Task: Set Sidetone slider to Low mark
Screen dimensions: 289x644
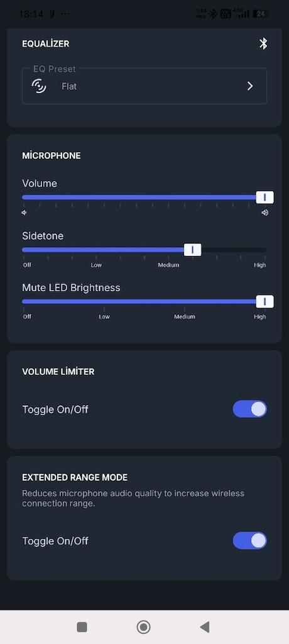Action: pos(96,250)
